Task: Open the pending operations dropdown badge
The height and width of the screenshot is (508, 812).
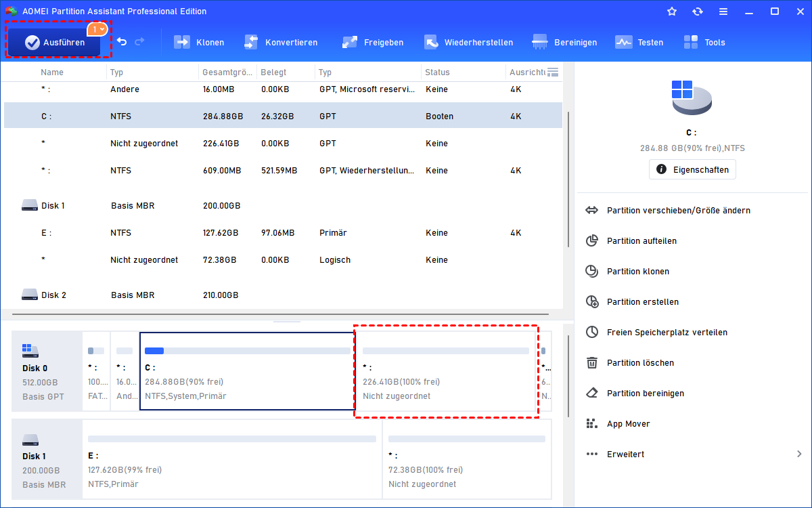Action: point(97,29)
